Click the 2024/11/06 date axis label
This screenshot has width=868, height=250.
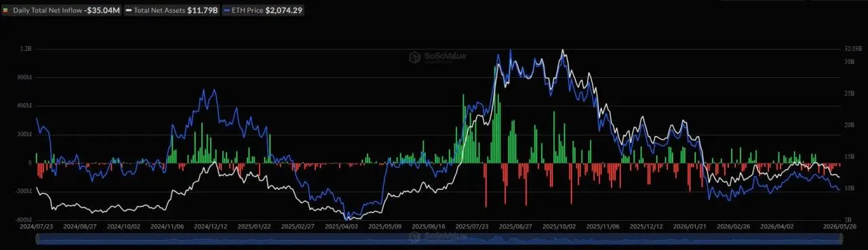click(x=166, y=228)
